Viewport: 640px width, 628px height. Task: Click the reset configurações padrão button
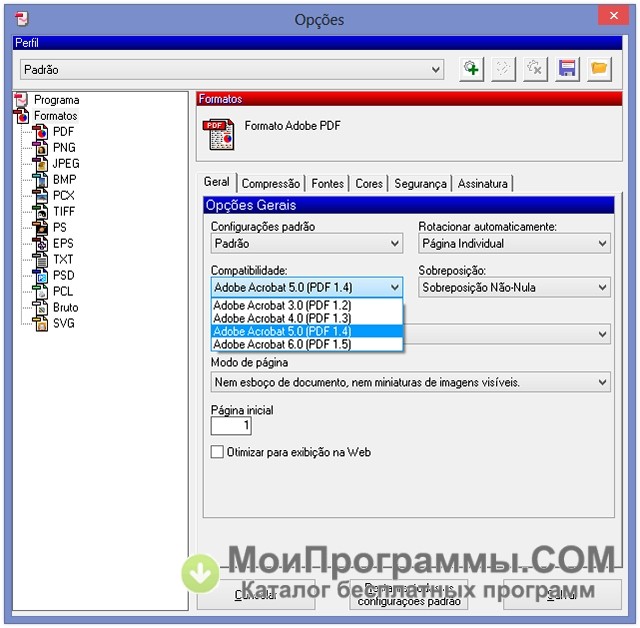(x=409, y=595)
